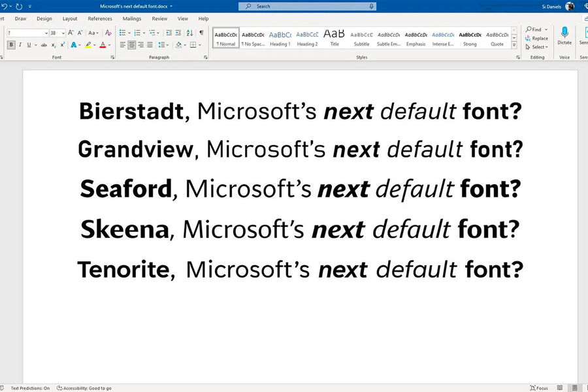Open the Mailings tab
The width and height of the screenshot is (588, 392).
pos(131,18)
